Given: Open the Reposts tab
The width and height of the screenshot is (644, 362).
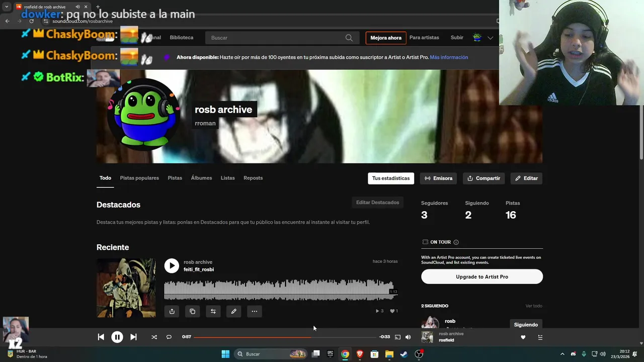Looking at the screenshot, I should pos(253,178).
